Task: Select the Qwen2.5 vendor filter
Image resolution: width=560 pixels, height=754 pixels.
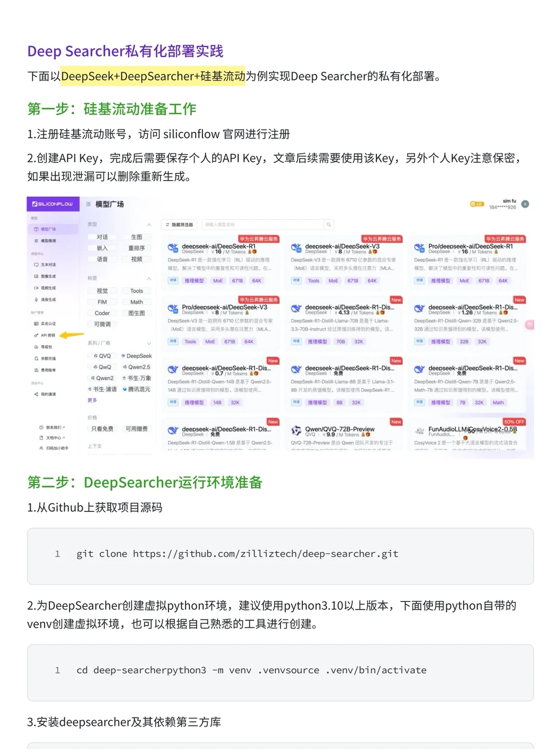Action: (x=136, y=367)
